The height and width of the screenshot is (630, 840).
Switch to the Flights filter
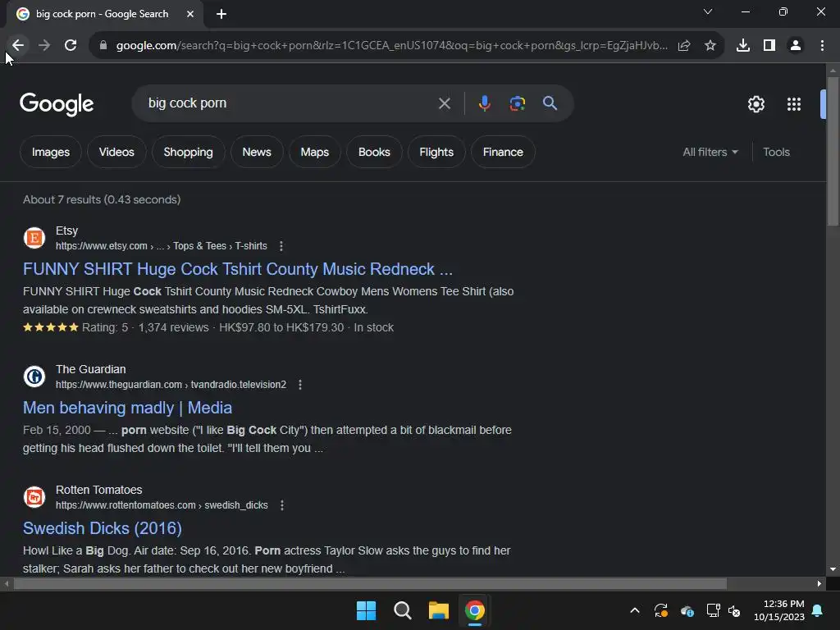[436, 152]
